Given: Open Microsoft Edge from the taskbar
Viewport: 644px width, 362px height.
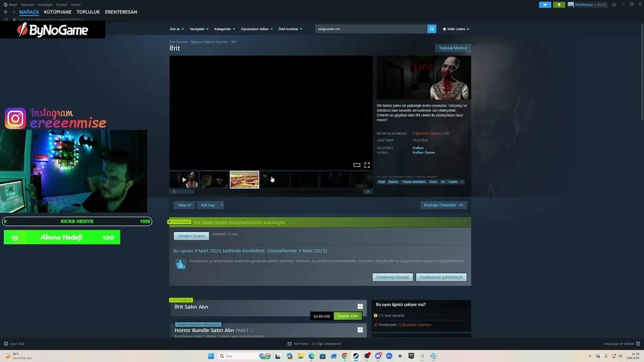Looking at the screenshot, I should tap(311, 356).
